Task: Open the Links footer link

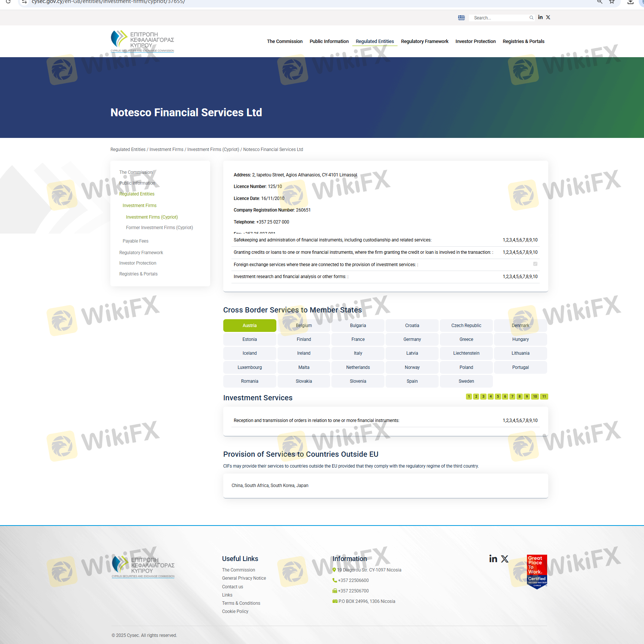Action: (x=227, y=595)
